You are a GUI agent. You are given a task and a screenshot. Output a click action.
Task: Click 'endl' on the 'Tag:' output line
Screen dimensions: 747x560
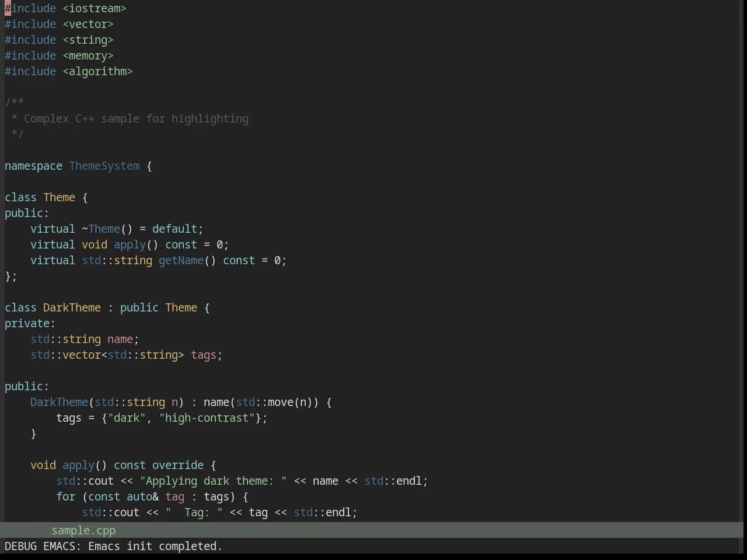point(338,512)
